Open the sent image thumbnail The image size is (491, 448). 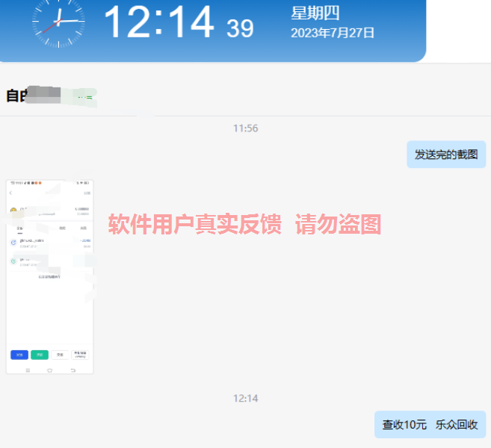(49, 276)
